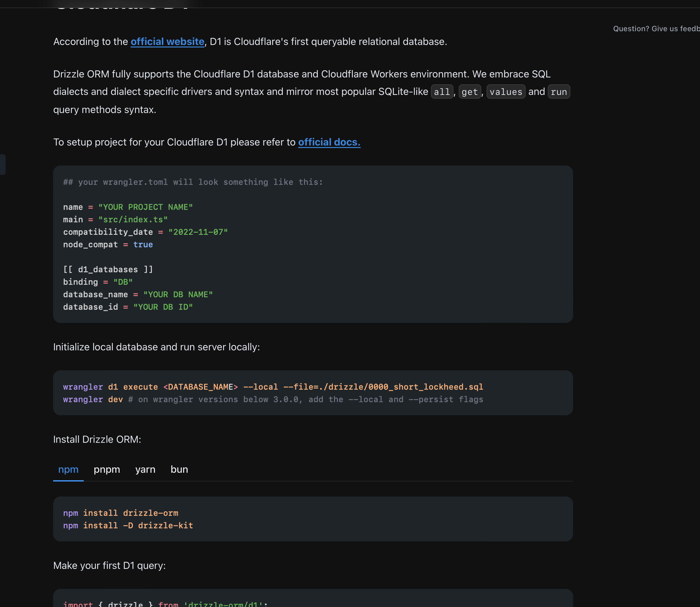
Task: Click the inline code 'run'
Action: coord(559,92)
